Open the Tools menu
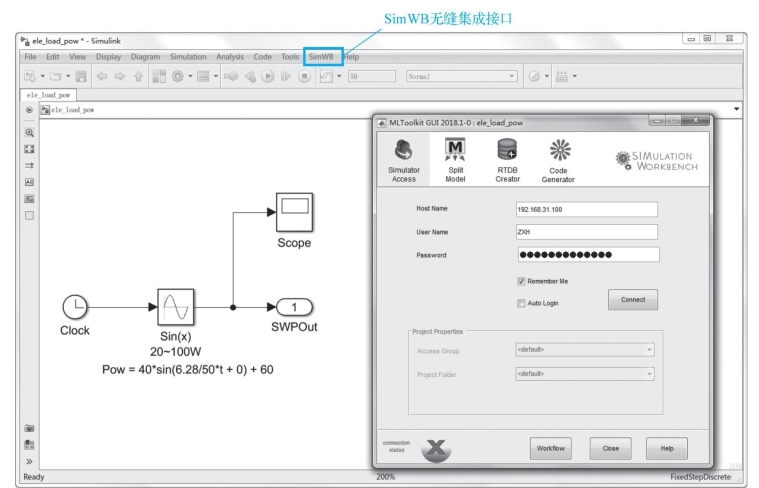 click(x=290, y=57)
